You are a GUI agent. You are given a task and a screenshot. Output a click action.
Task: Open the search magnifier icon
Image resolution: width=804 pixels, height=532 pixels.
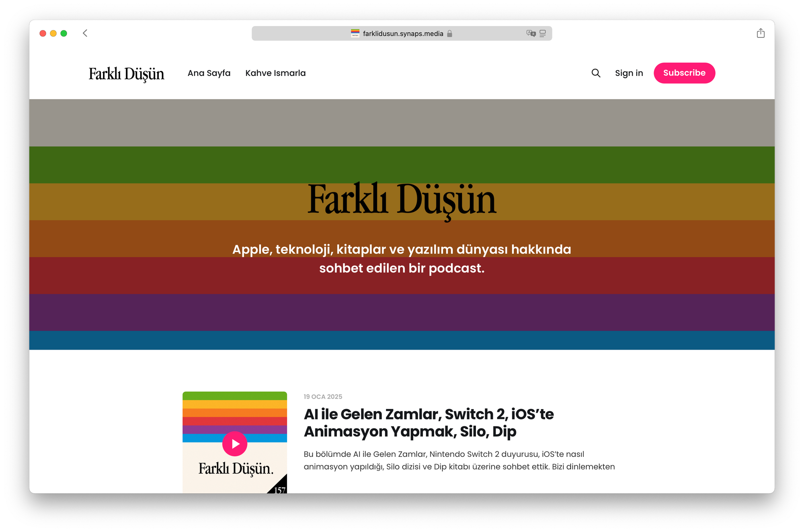tap(596, 73)
